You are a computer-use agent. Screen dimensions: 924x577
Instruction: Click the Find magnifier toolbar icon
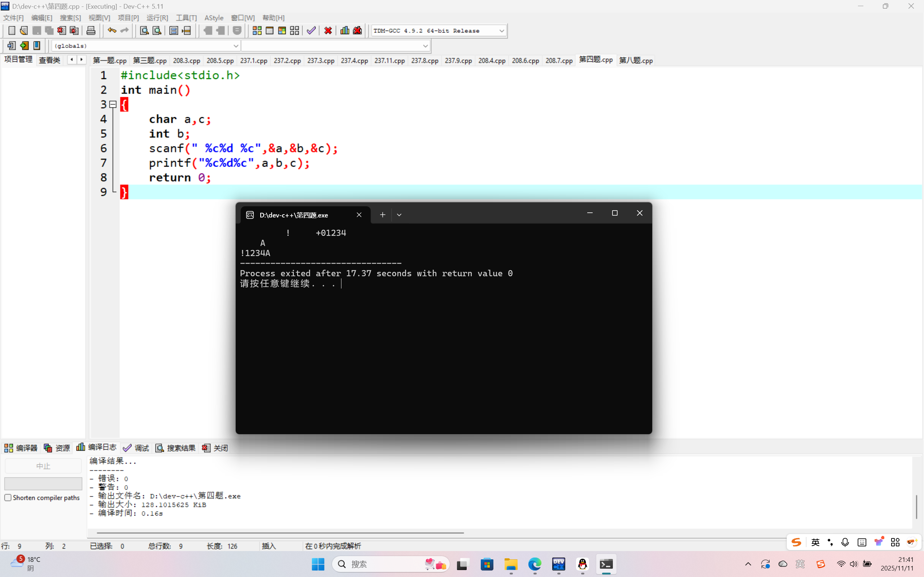[144, 31]
